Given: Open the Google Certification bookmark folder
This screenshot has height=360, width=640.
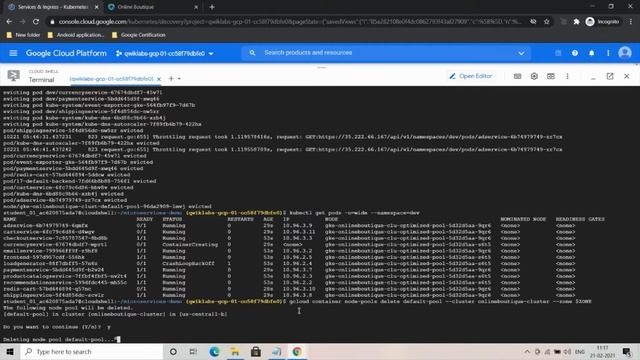Looking at the screenshot, I should 139,35.
